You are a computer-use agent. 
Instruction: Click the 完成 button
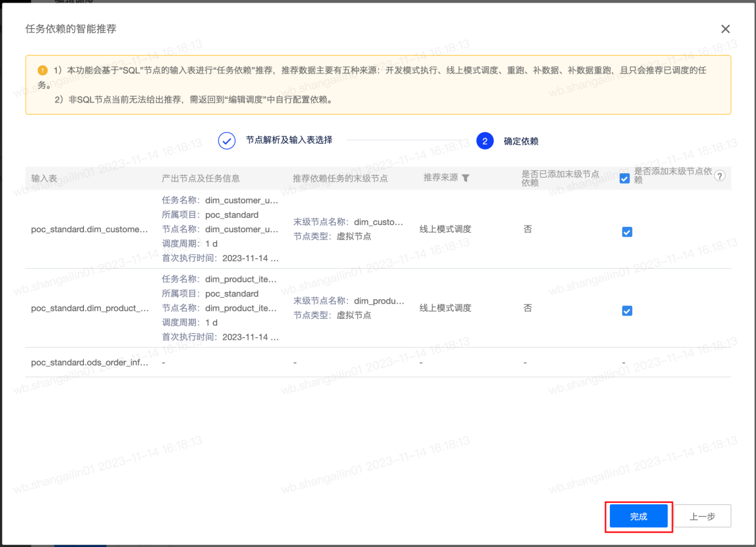[639, 517]
